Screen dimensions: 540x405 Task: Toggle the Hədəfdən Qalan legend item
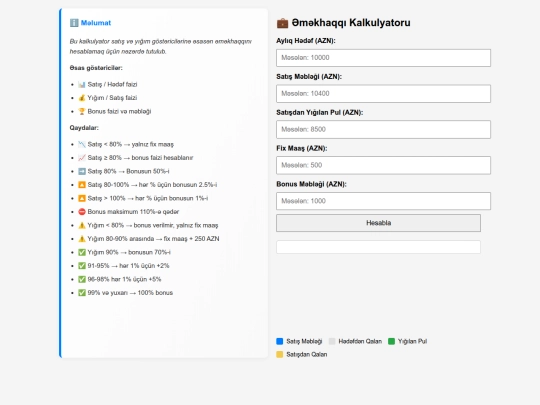[355, 341]
